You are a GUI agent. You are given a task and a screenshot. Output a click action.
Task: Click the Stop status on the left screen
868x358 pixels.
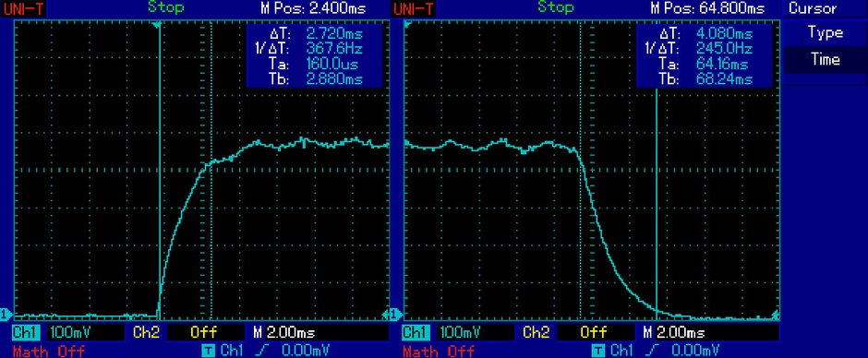click(x=166, y=7)
